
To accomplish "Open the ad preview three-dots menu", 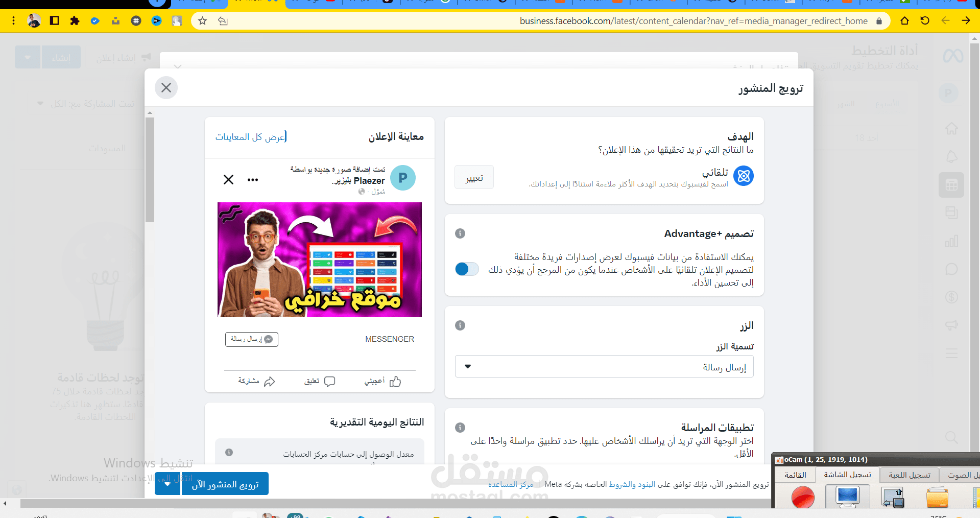I will (x=253, y=180).
